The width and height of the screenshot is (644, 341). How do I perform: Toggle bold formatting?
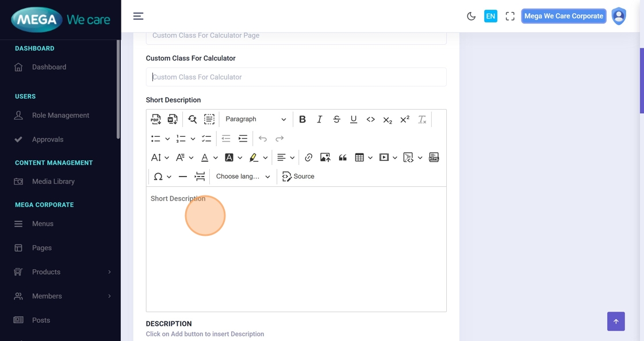tap(302, 119)
